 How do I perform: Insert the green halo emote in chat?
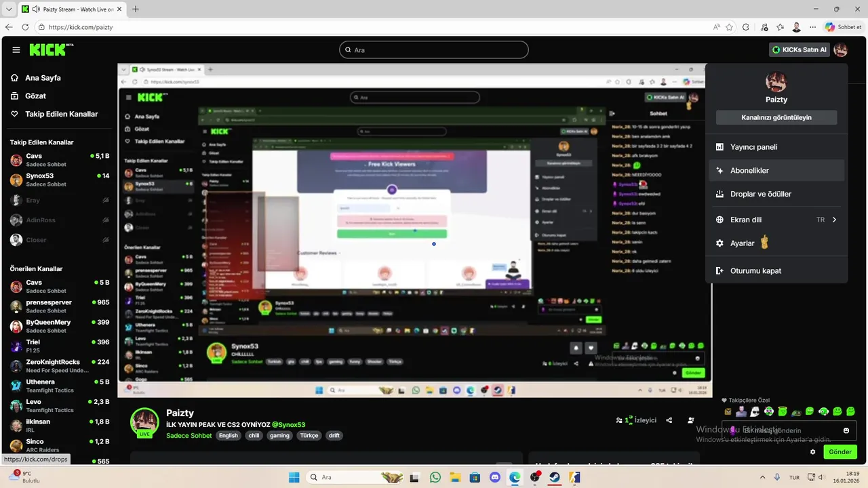click(783, 411)
